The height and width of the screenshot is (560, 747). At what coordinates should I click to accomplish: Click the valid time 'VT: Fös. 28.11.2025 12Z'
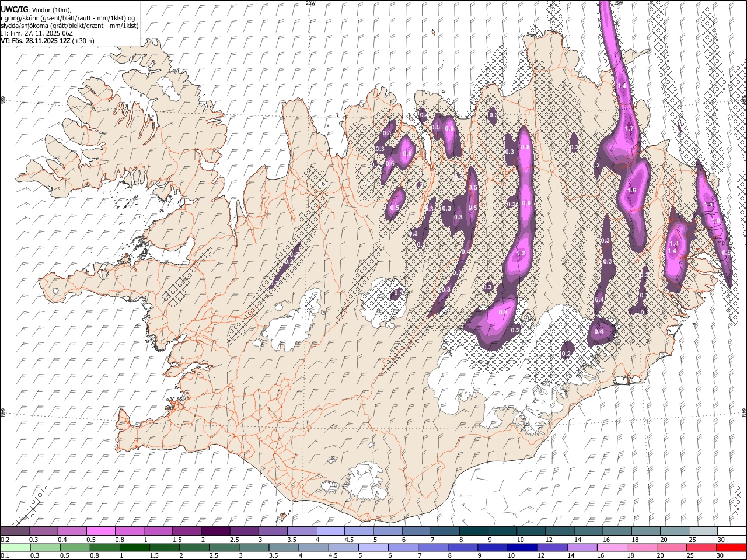(x=36, y=41)
